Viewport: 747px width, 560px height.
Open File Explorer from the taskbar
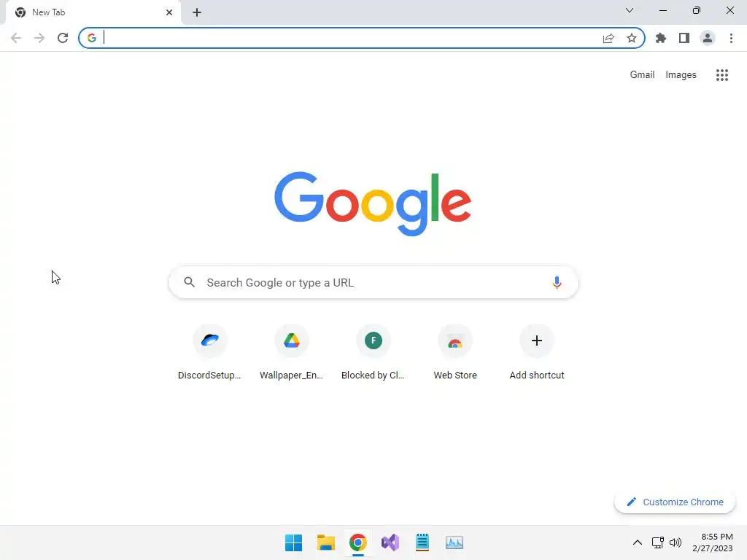(x=326, y=542)
